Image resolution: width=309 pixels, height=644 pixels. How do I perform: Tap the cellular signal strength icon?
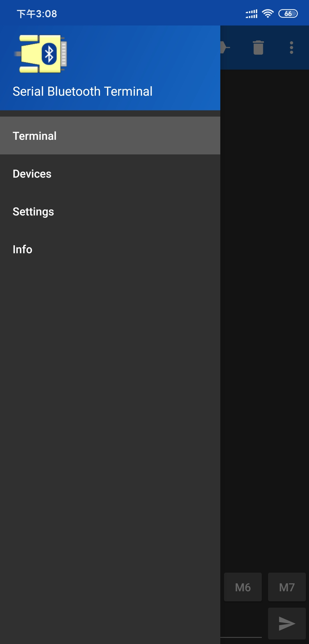click(x=251, y=13)
